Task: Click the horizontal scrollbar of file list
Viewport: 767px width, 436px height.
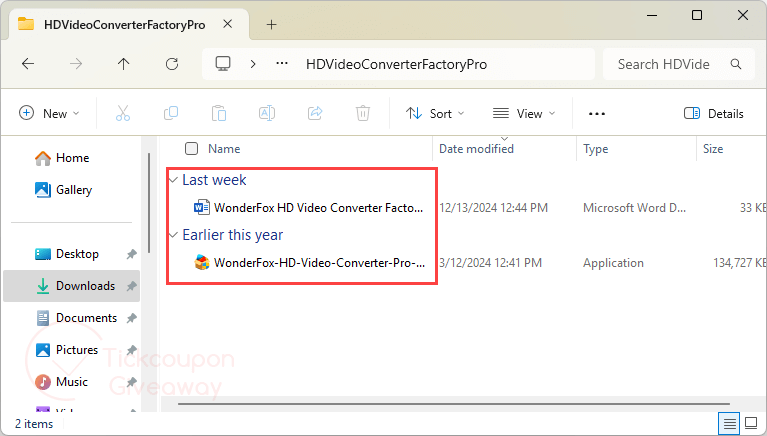Action: tap(453, 404)
